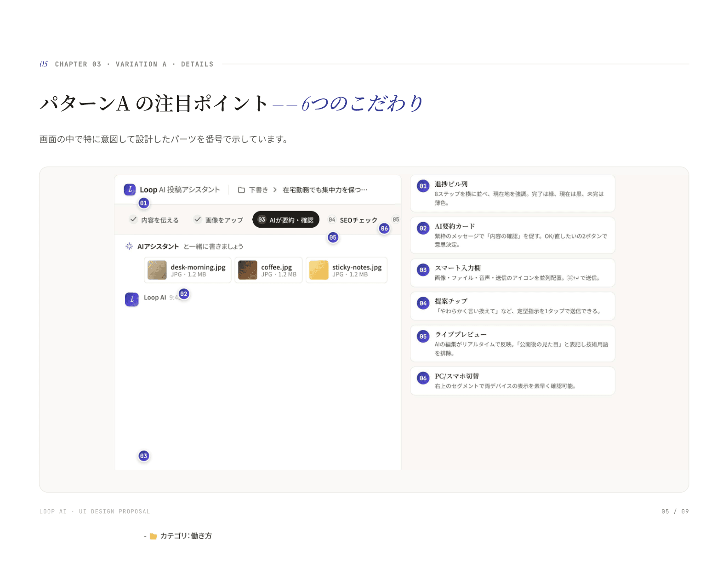
Task: Select the ライブプレビュー card title
Action: coord(461,334)
